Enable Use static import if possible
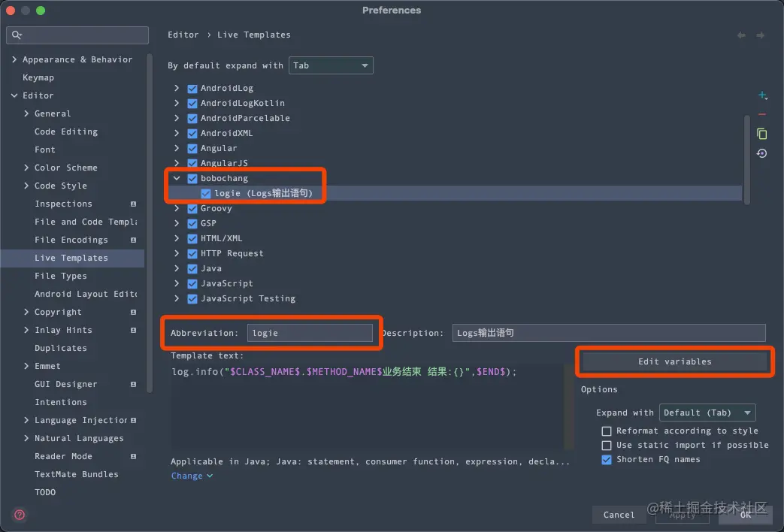The width and height of the screenshot is (784, 532). tap(607, 445)
